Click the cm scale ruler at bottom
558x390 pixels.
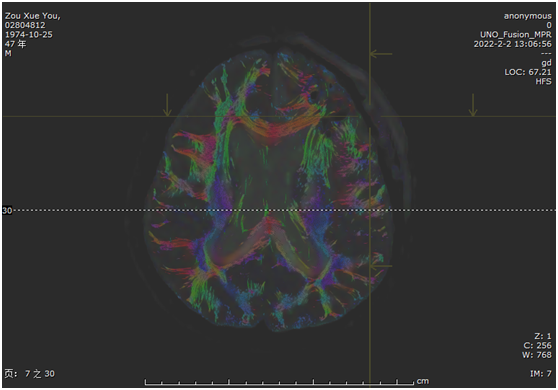279,382
